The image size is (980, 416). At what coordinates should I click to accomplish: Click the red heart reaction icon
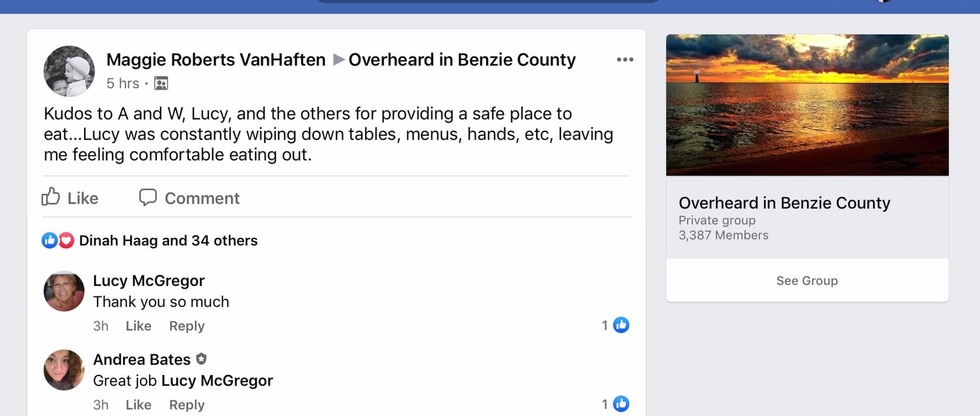pyautogui.click(x=66, y=240)
